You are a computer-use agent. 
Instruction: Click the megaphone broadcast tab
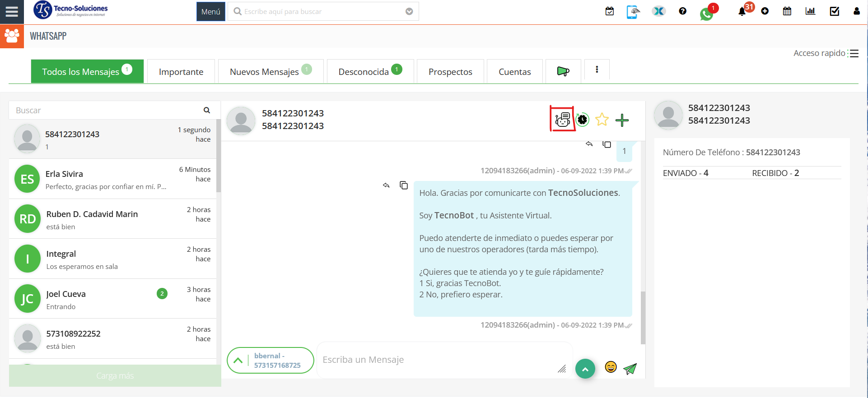[x=563, y=71]
